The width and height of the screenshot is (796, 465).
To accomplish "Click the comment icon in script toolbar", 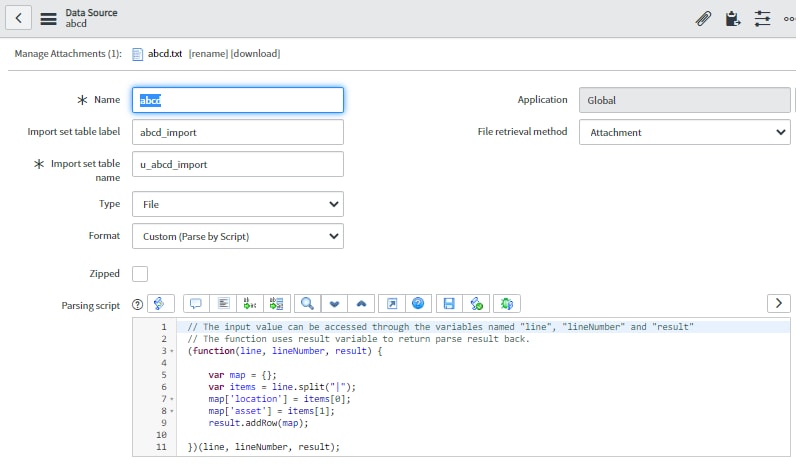I will pos(196,303).
